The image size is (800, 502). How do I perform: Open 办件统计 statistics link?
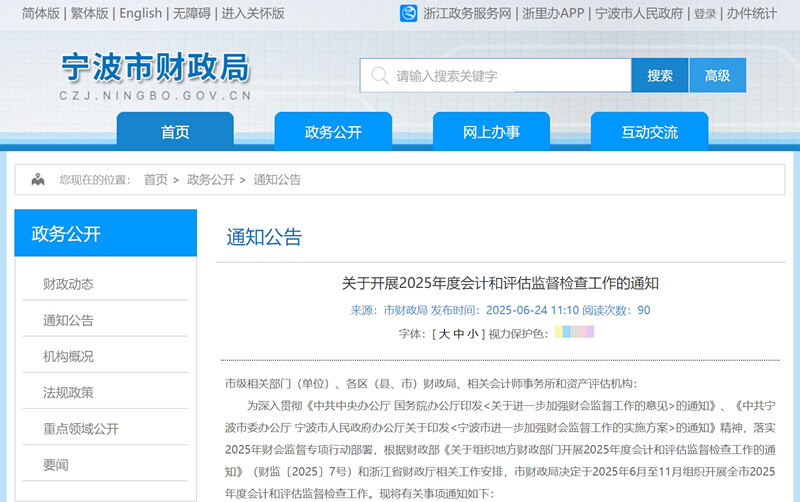click(x=752, y=13)
